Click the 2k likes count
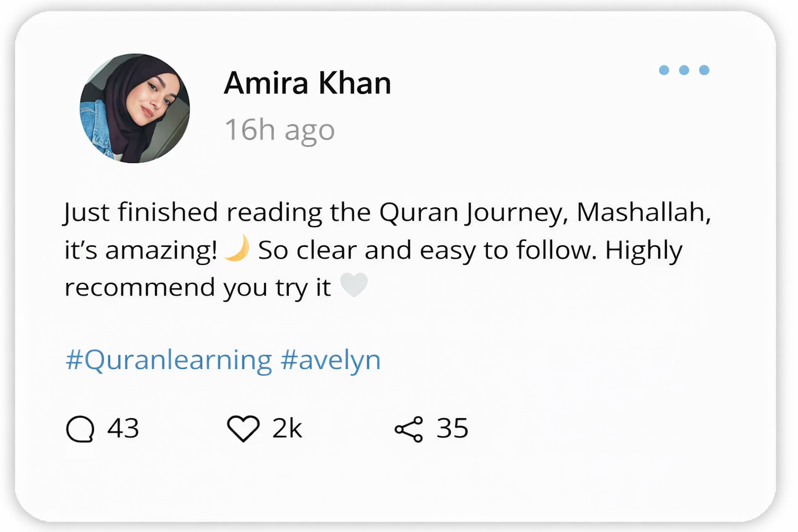798x532 pixels. click(x=287, y=428)
